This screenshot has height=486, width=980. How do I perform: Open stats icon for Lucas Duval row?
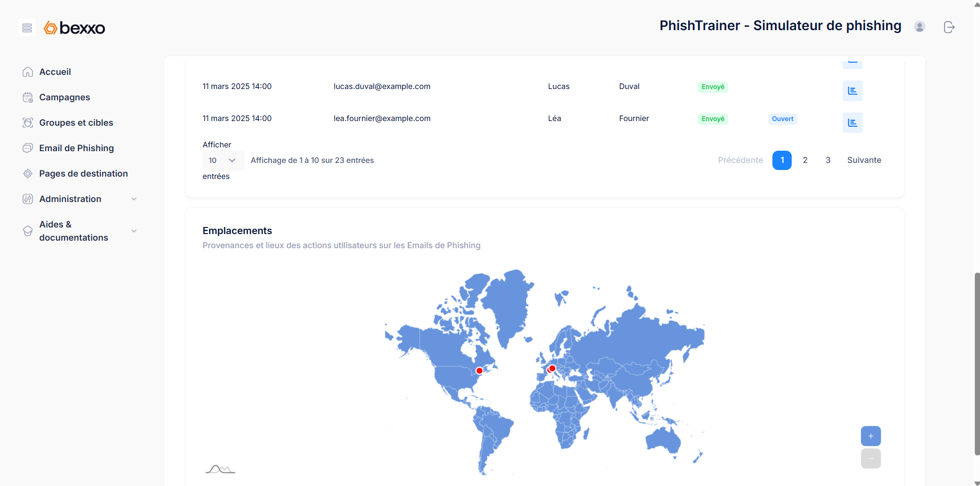click(x=852, y=91)
